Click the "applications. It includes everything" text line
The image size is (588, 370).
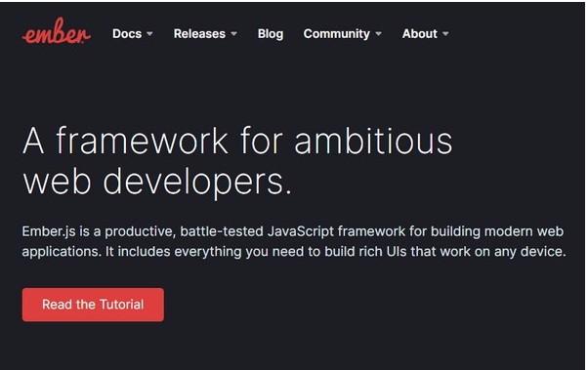tap(294, 251)
